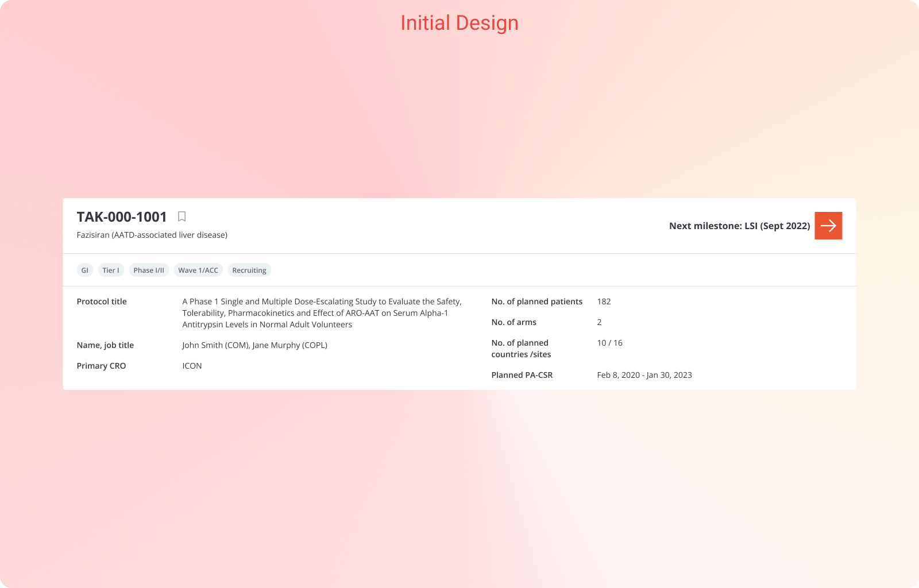Screen dimensions: 919x588
Task: Click the John Smith, Jane Murphy names
Action: (254, 345)
